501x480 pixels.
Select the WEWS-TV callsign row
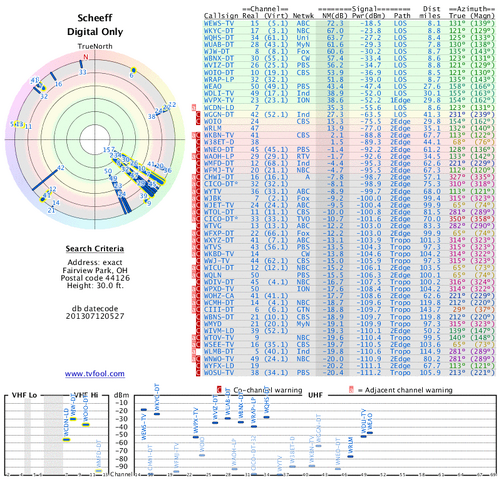pos(349,24)
